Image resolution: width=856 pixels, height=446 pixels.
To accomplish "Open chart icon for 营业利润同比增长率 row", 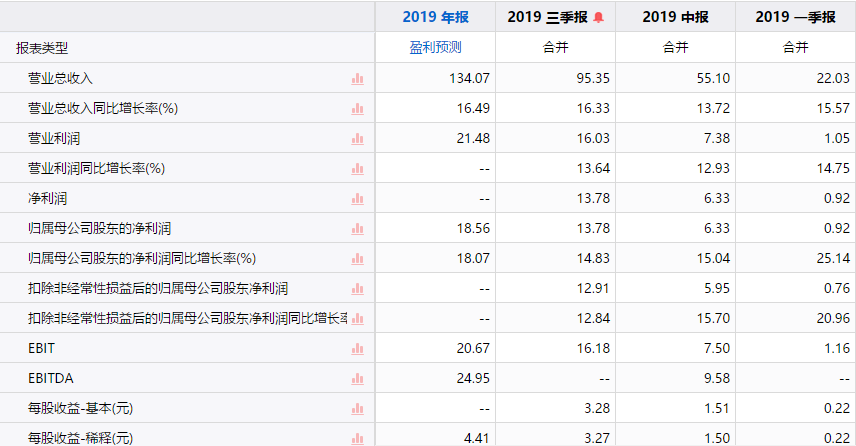I will point(358,169).
